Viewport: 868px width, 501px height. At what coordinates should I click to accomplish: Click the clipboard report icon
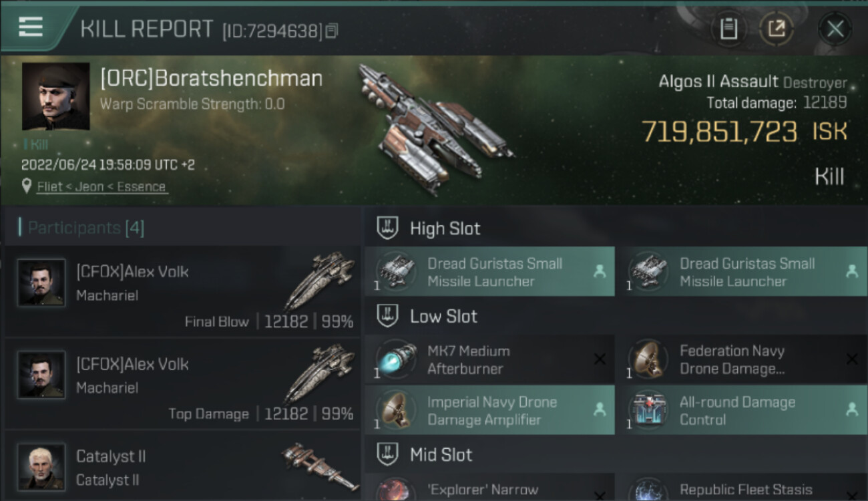(x=728, y=29)
